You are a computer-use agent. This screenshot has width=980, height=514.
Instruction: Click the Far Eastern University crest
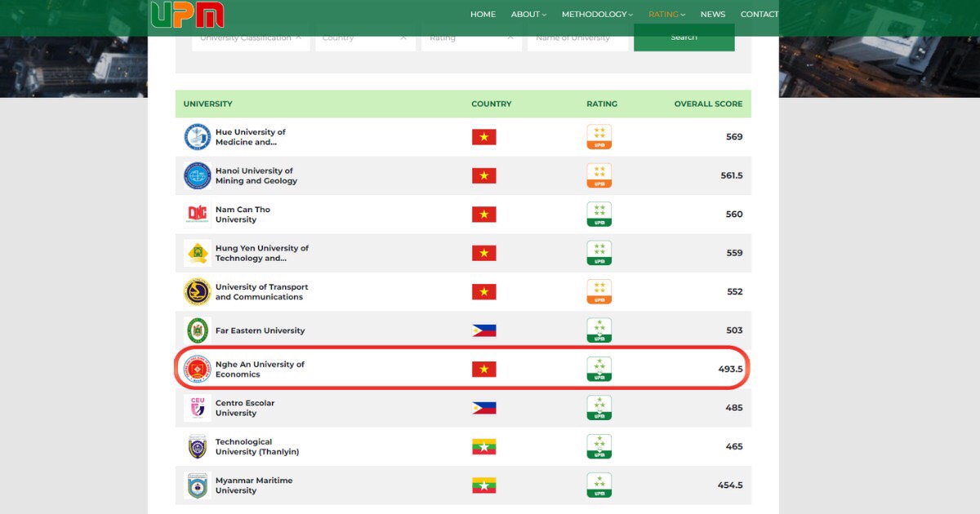(x=197, y=330)
